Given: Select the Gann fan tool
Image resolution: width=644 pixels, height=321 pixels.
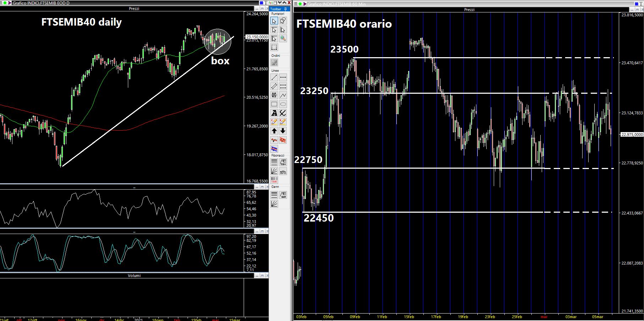Looking at the screenshot, I should pyautogui.click(x=274, y=204).
